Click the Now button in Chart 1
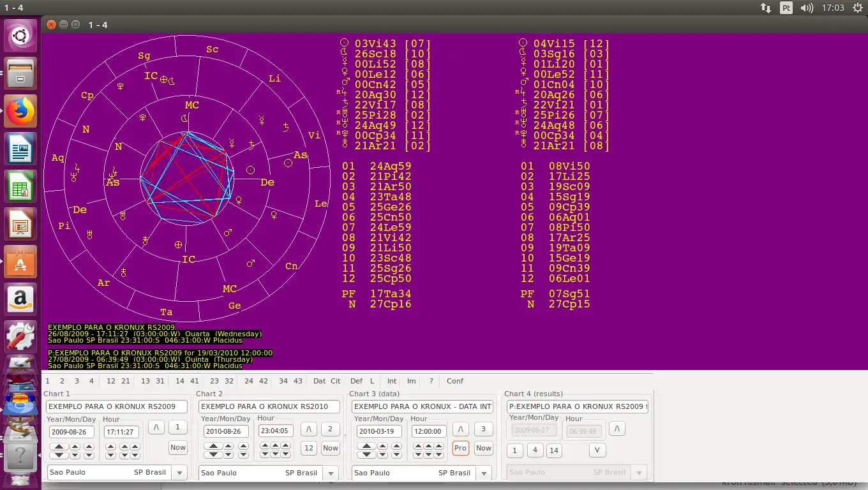The width and height of the screenshot is (868, 490). point(178,447)
